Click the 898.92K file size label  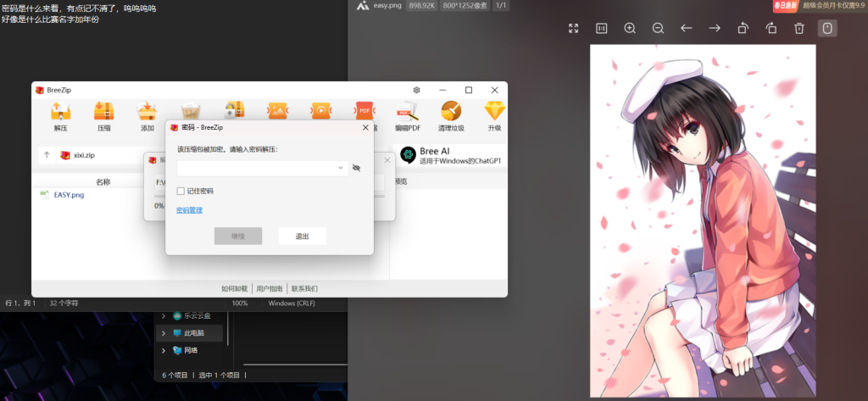pos(421,6)
